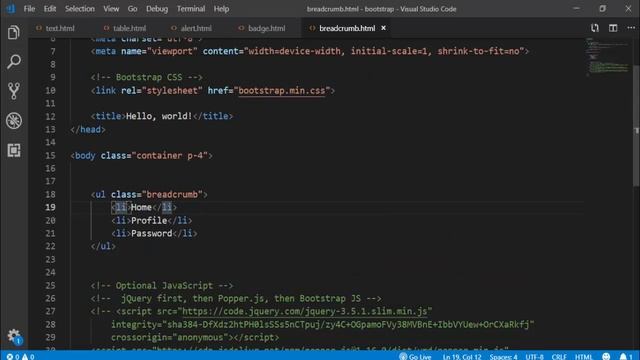This screenshot has height=360, width=640.
Task: Open the Debug view in the activity bar
Action: [x=13, y=121]
